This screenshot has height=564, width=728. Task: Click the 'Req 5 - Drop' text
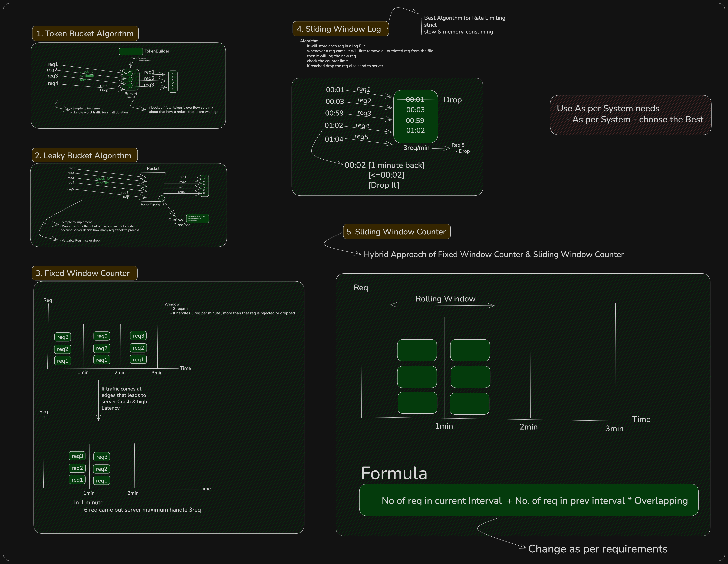(x=461, y=148)
